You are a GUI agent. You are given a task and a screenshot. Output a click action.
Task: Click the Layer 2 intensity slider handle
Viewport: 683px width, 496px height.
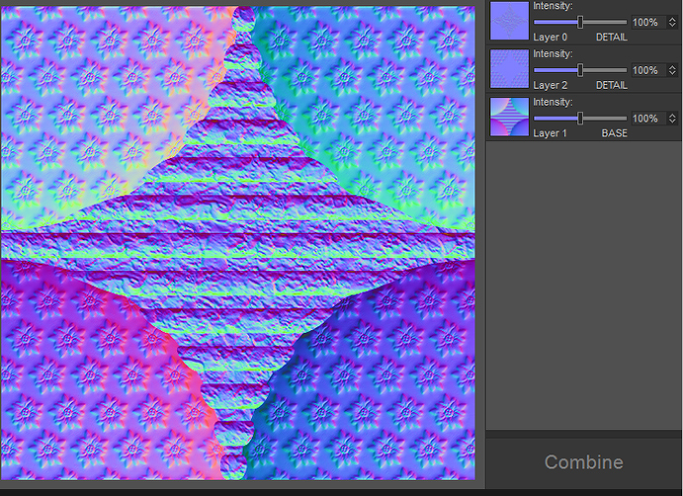[x=580, y=70]
